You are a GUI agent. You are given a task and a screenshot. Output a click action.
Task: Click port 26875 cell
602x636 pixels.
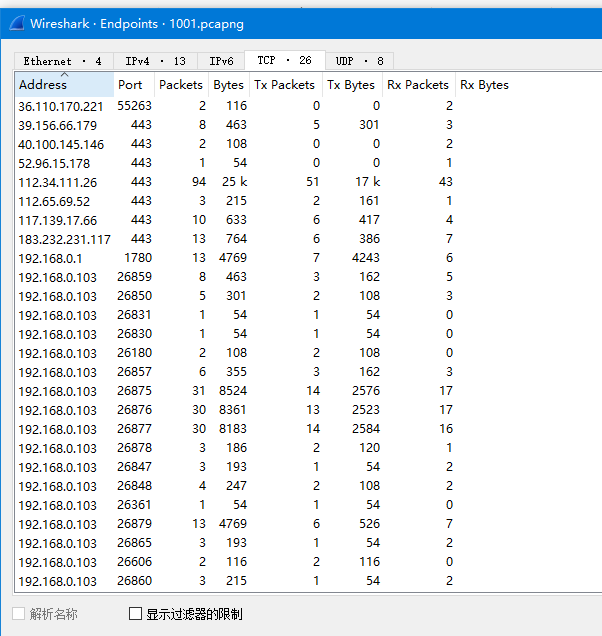click(x=134, y=391)
